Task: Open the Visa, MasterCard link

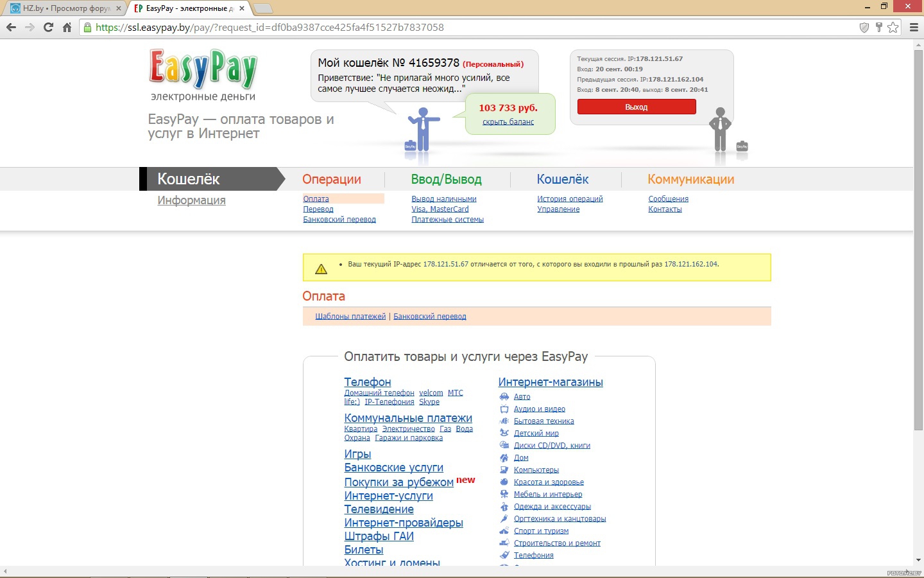Action: (440, 209)
